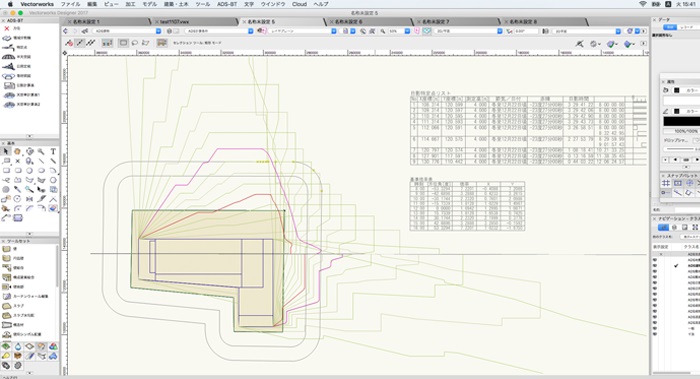Open the 建築・土木 menu
Screen dimensions: 700x379
(x=176, y=4)
